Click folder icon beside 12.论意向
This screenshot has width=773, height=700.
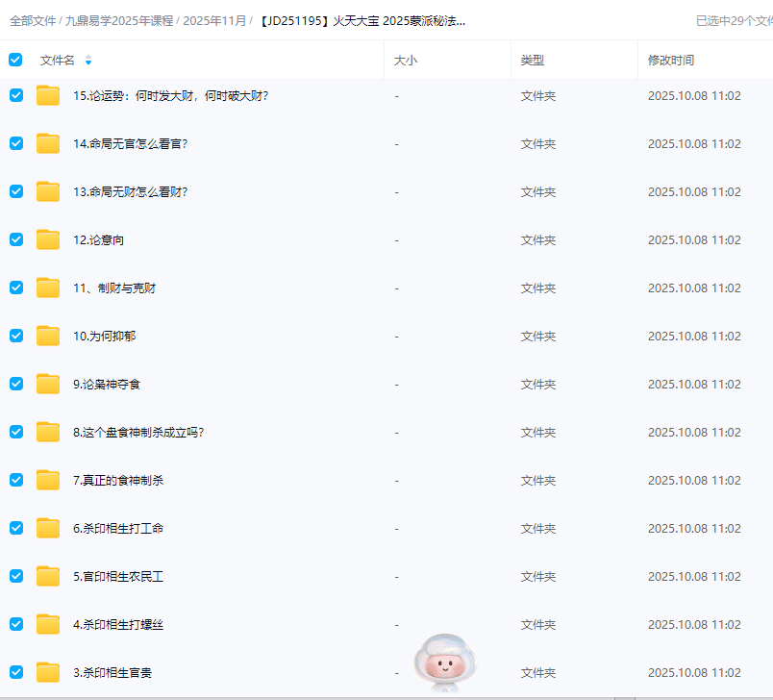[48, 239]
